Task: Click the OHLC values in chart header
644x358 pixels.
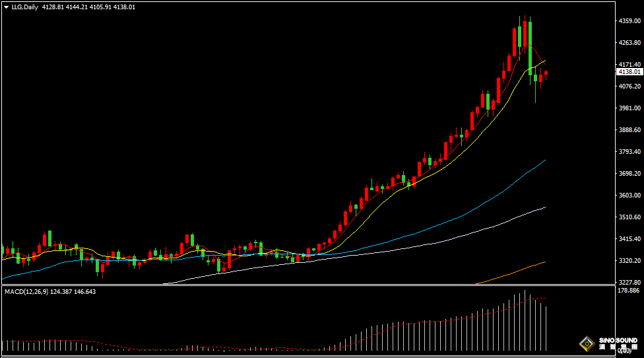Action: pyautogui.click(x=88, y=7)
